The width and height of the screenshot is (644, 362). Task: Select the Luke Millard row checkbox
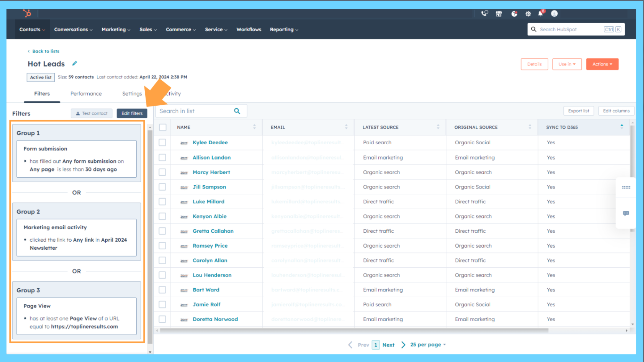click(x=162, y=202)
